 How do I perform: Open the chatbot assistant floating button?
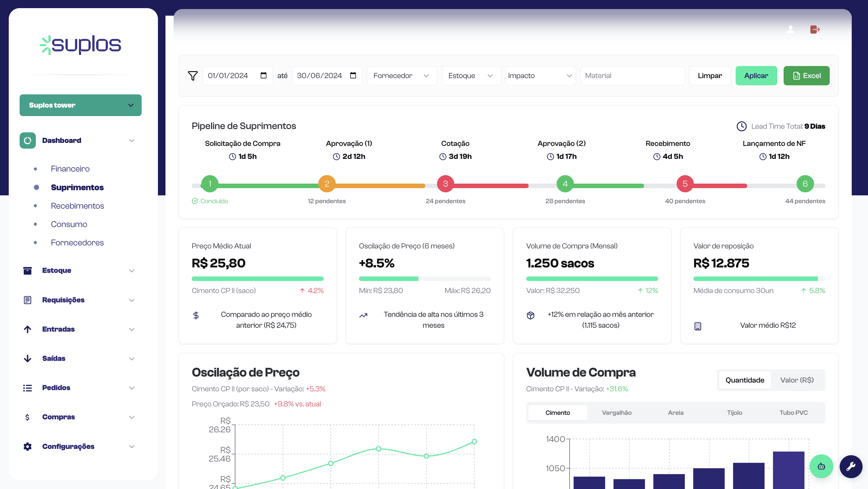(821, 466)
